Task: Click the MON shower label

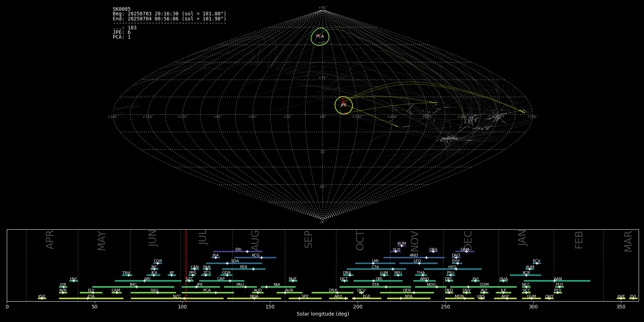Action: 459,297
